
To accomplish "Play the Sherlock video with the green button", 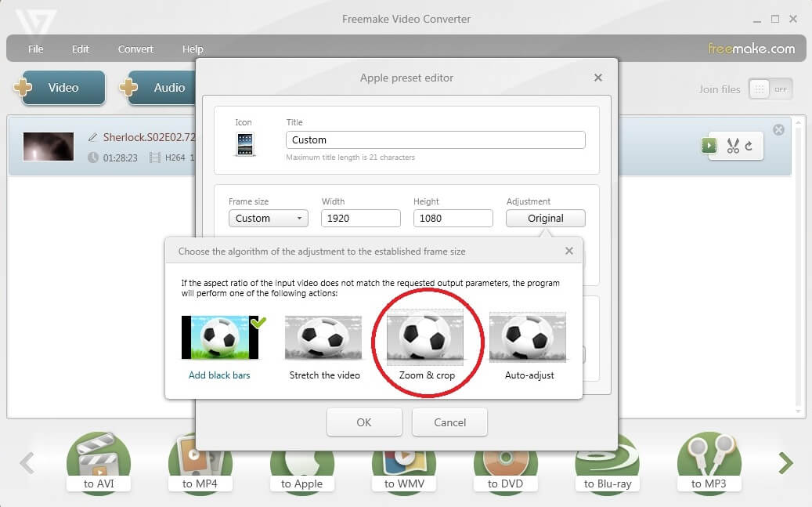I will tap(709, 146).
